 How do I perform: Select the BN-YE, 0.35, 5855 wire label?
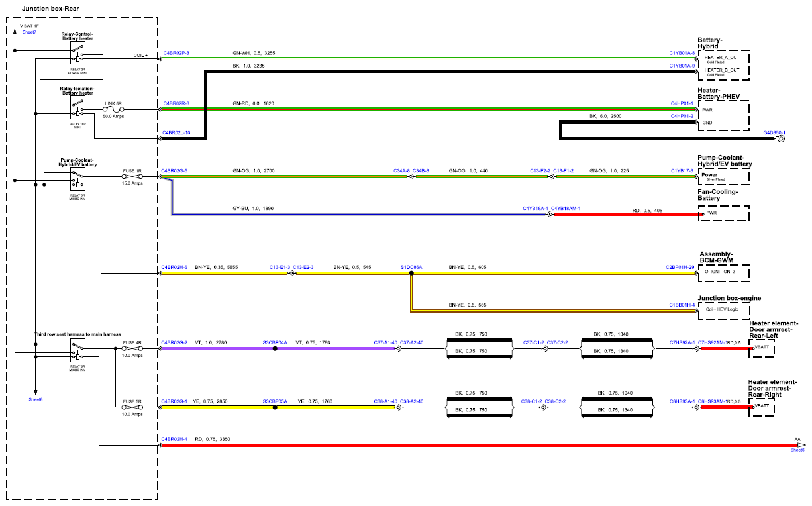click(216, 267)
